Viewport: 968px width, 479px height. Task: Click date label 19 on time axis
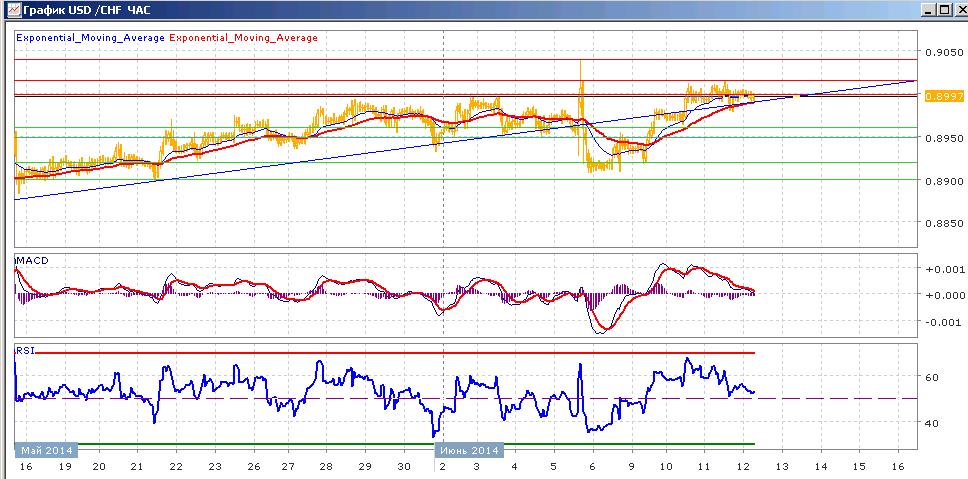[x=64, y=467]
